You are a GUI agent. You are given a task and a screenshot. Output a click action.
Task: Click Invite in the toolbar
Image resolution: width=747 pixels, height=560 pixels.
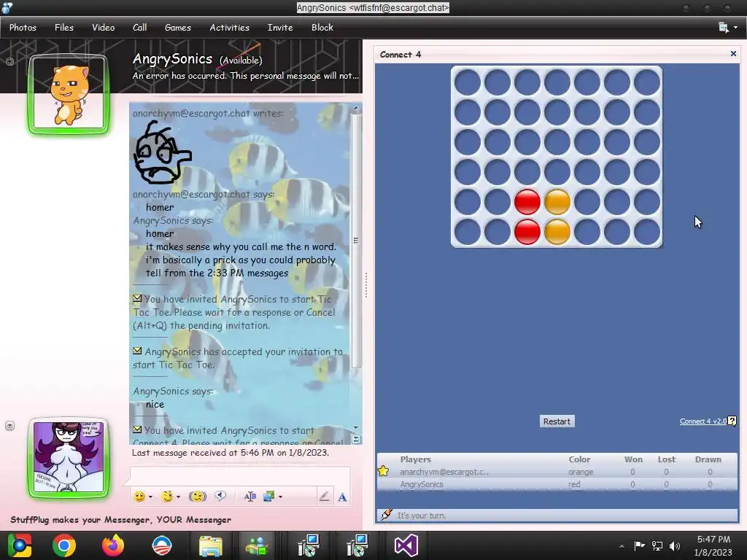click(x=280, y=28)
